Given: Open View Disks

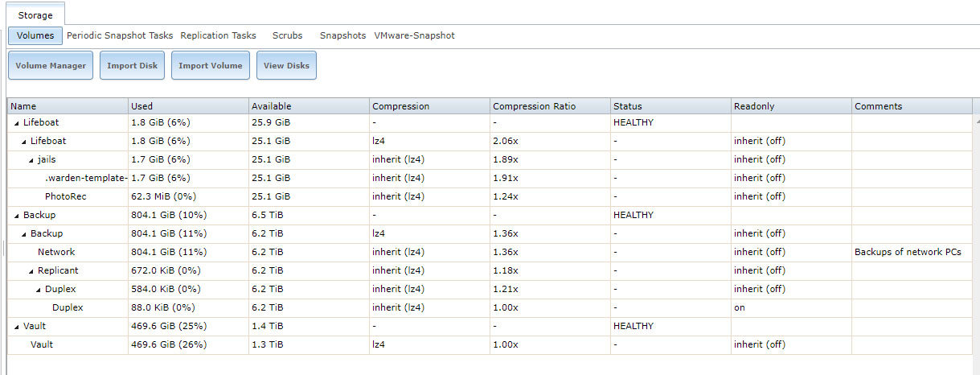Looking at the screenshot, I should coord(286,66).
